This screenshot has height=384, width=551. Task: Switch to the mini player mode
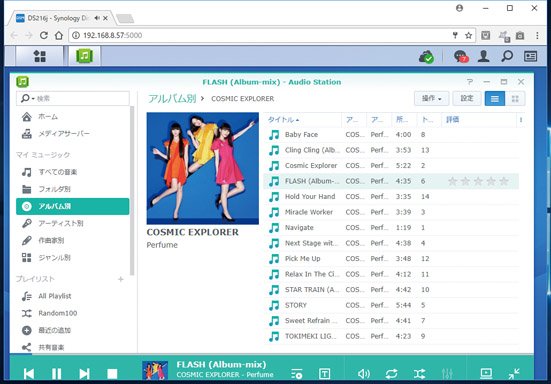(x=514, y=373)
